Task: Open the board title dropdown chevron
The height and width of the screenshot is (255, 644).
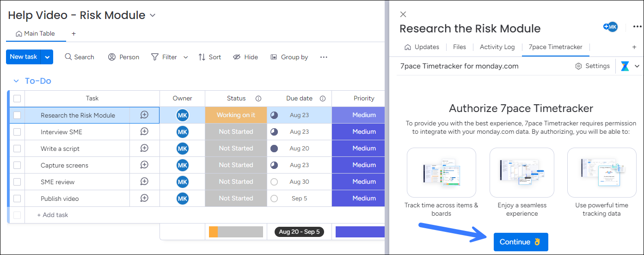Action: click(x=153, y=15)
